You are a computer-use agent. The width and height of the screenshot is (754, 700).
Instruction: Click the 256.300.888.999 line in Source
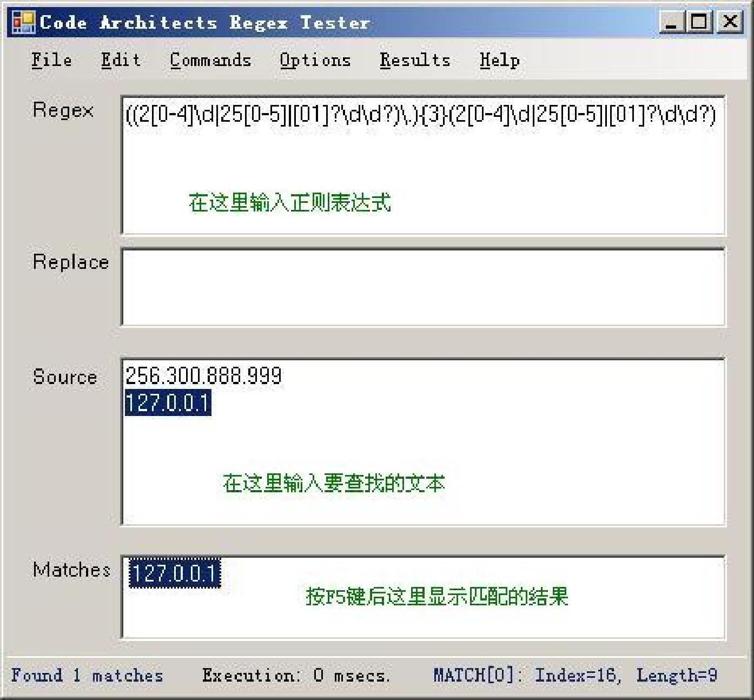203,375
